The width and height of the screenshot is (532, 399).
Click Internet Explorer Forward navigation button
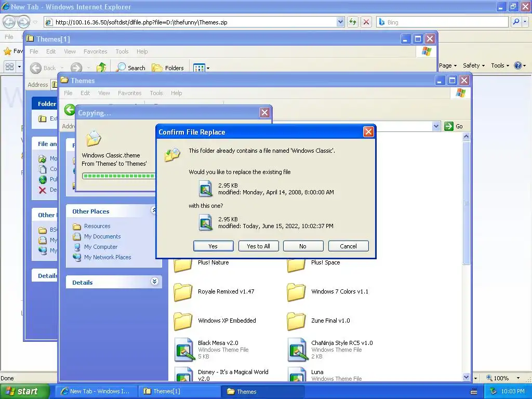tap(23, 22)
